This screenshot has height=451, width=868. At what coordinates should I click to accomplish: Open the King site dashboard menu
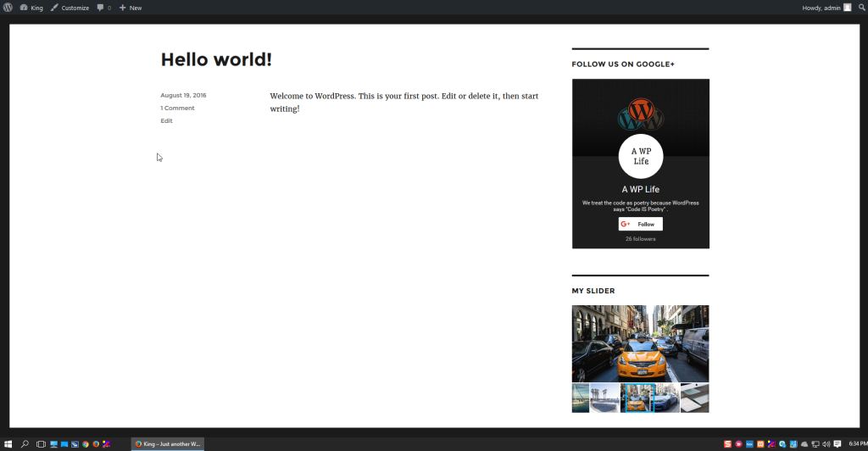click(x=31, y=8)
